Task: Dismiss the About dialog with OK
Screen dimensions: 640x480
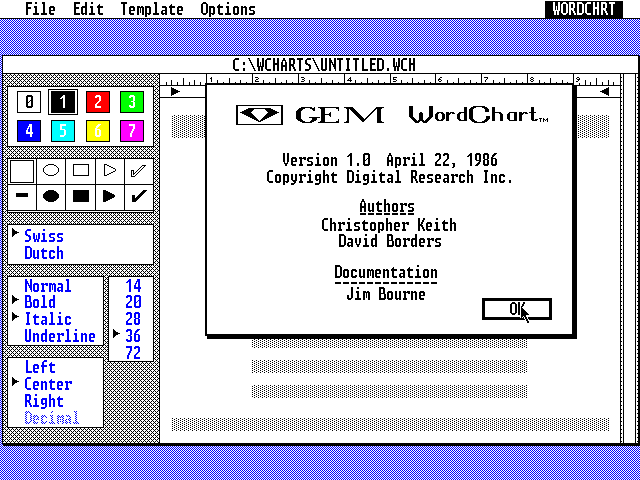Action: (x=517, y=309)
